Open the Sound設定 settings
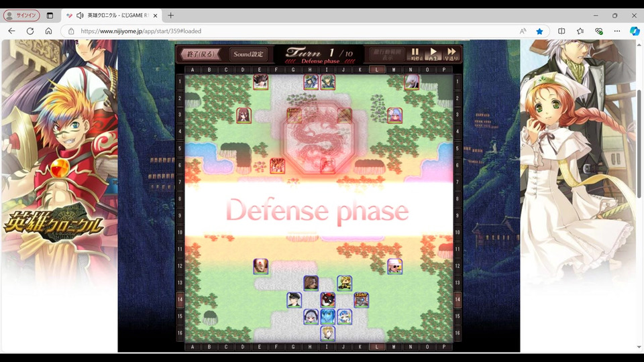The image size is (644, 362). [248, 54]
